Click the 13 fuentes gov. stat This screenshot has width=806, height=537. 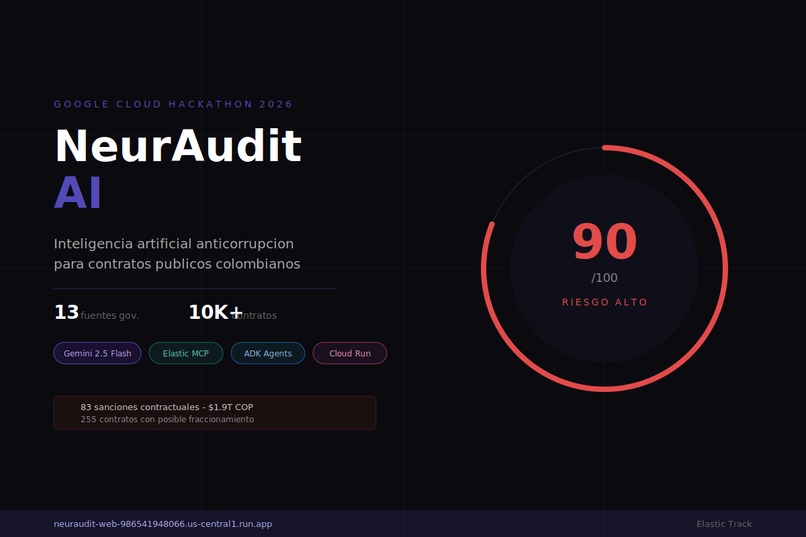[x=97, y=312]
